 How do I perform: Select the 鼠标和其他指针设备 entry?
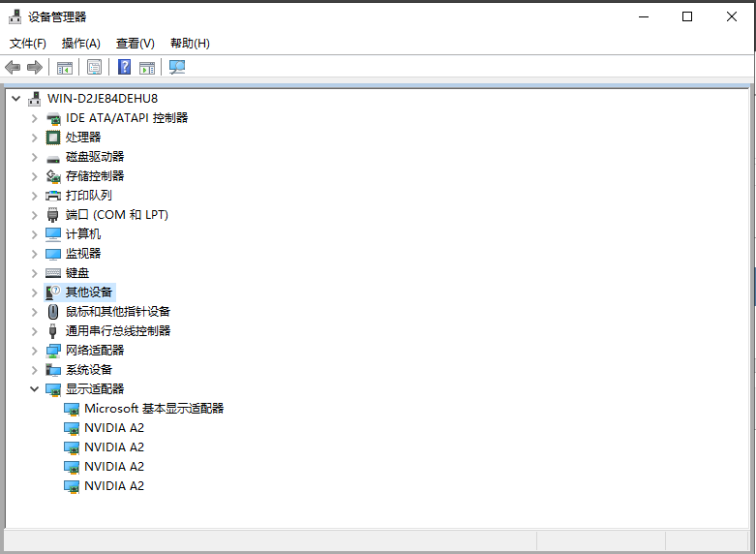tap(117, 312)
